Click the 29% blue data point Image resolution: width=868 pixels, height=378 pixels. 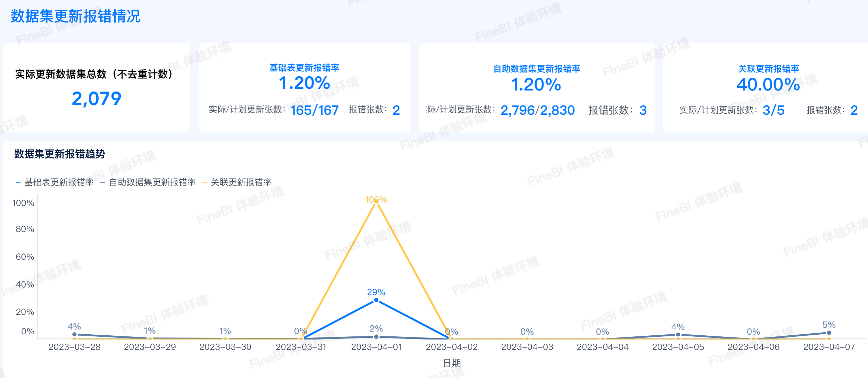click(x=376, y=300)
